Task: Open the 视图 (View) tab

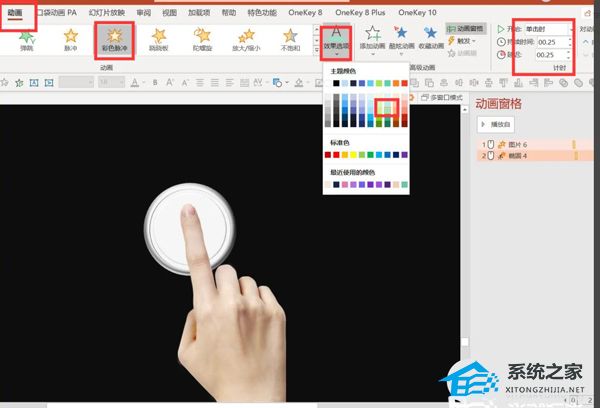Action: click(x=170, y=13)
